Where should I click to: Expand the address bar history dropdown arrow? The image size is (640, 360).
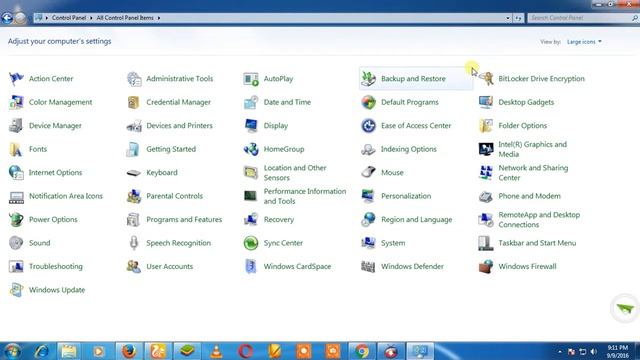click(508, 18)
